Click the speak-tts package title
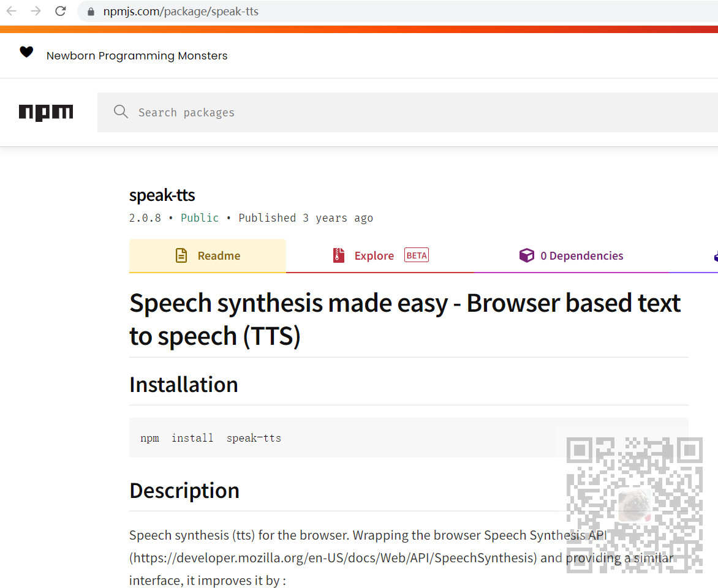Screen dimensions: 718x588 pos(162,195)
